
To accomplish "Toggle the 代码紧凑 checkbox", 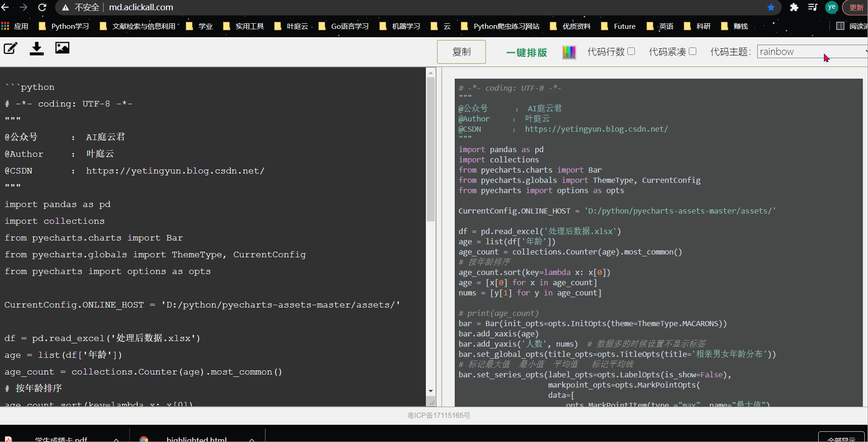I will (693, 51).
